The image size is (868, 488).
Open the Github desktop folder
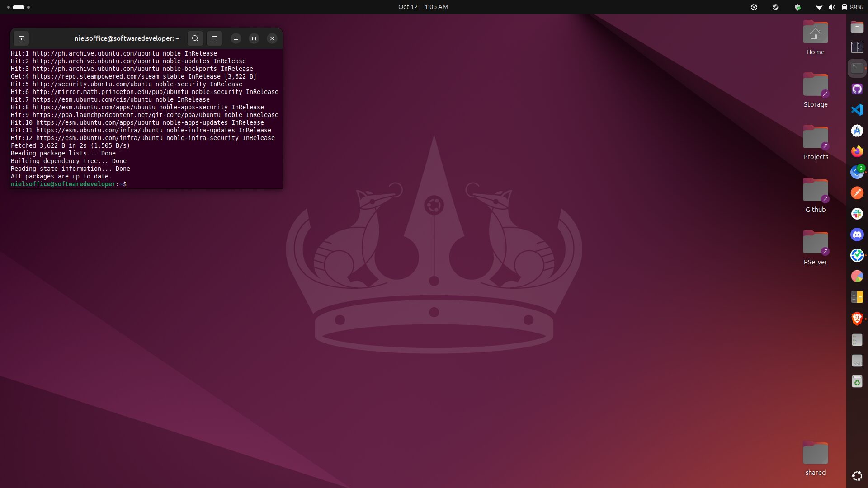click(815, 191)
